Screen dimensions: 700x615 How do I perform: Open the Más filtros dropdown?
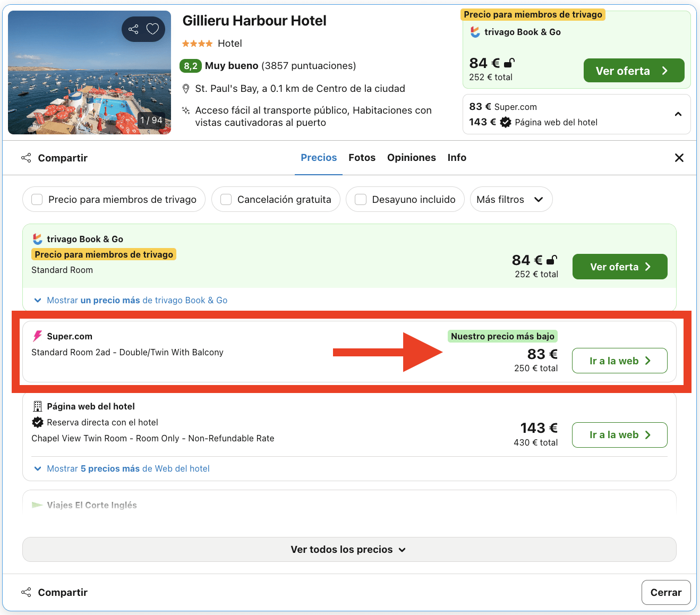click(x=511, y=199)
